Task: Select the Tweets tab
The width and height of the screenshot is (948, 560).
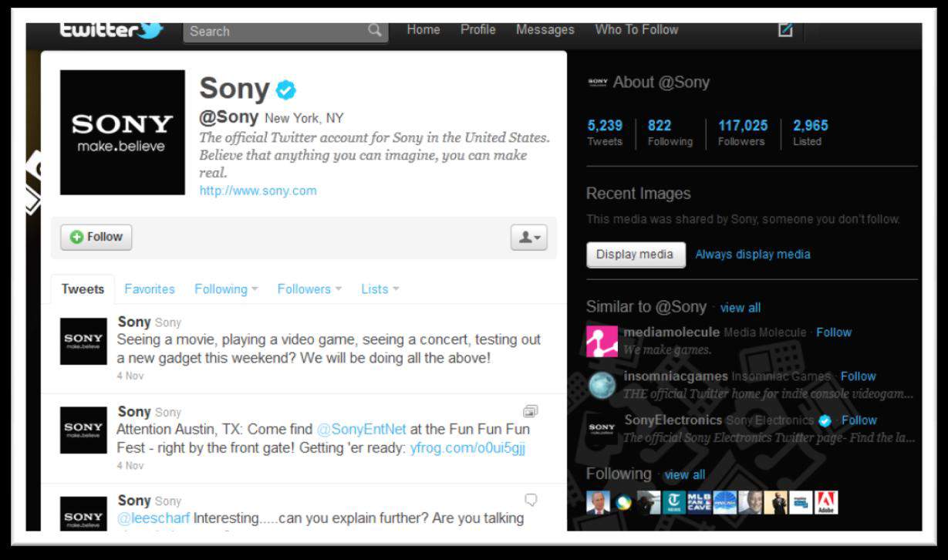Action: pyautogui.click(x=83, y=289)
